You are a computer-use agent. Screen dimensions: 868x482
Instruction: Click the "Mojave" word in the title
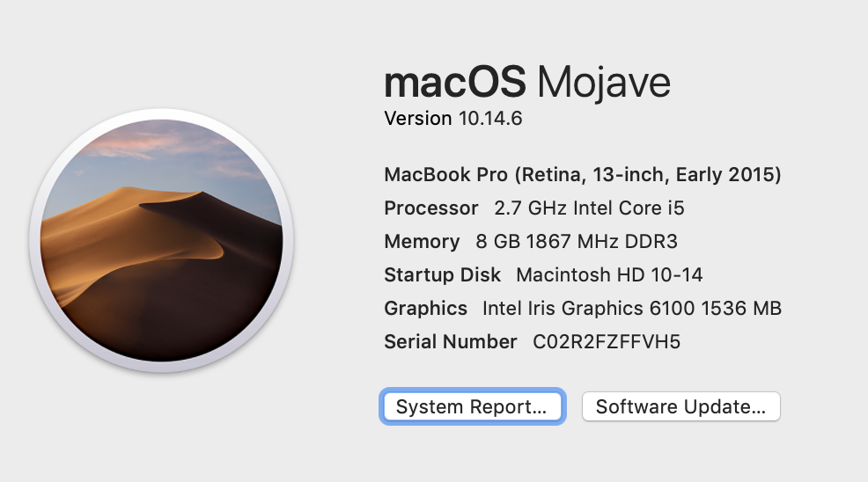(604, 83)
